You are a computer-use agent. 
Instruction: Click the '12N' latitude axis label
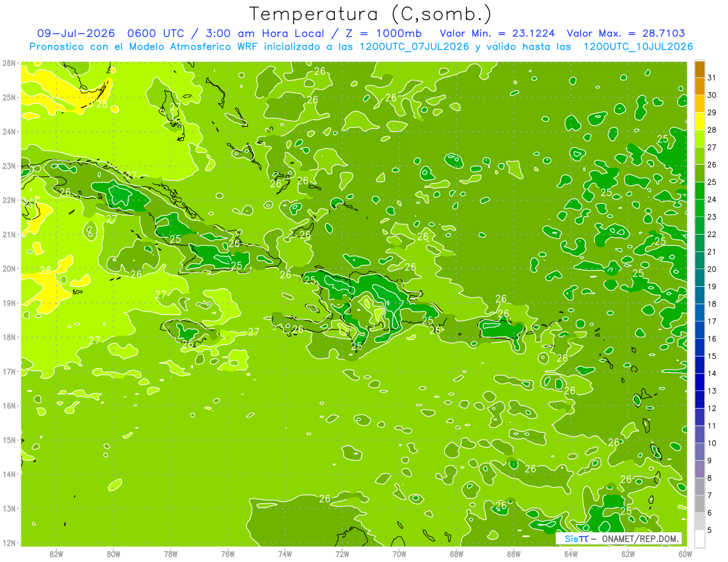pyautogui.click(x=8, y=543)
